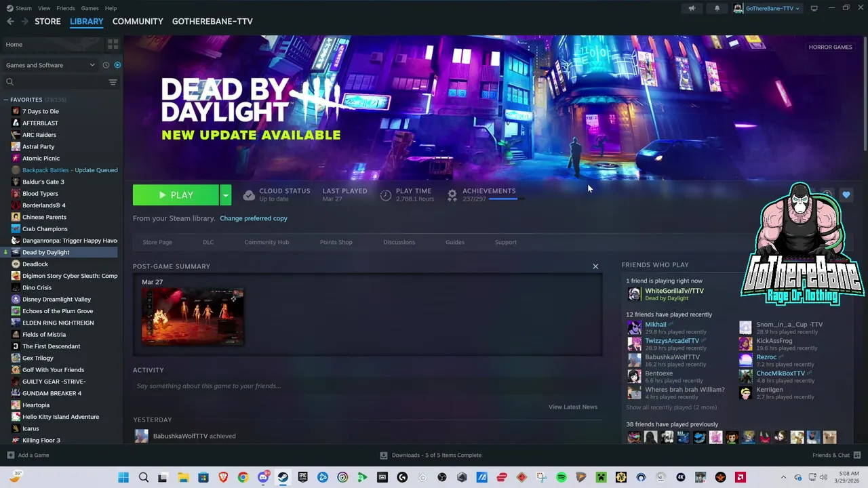Open the game's Store Page link
Image resolution: width=868 pixels, height=488 pixels.
tap(157, 242)
